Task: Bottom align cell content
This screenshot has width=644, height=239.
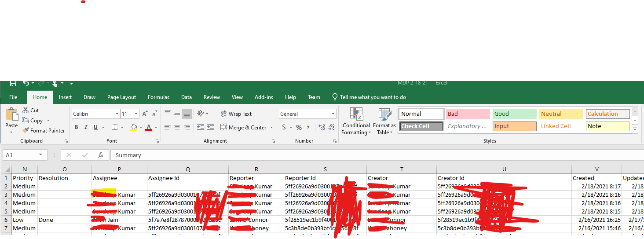Action: pos(187,114)
